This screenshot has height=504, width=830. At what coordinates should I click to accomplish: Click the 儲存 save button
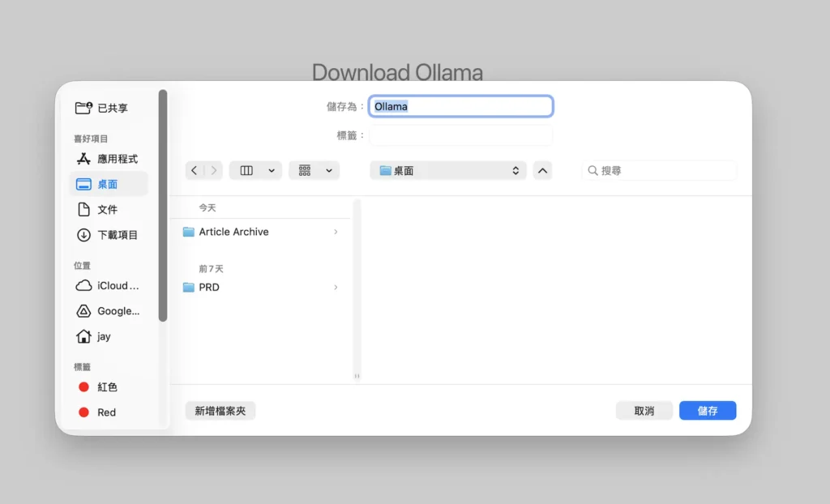click(x=708, y=411)
